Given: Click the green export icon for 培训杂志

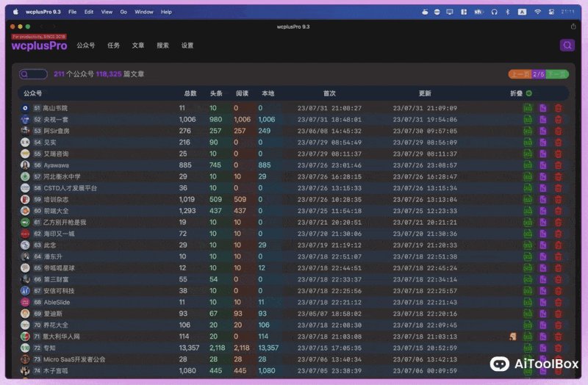Looking at the screenshot, I should point(528,199).
